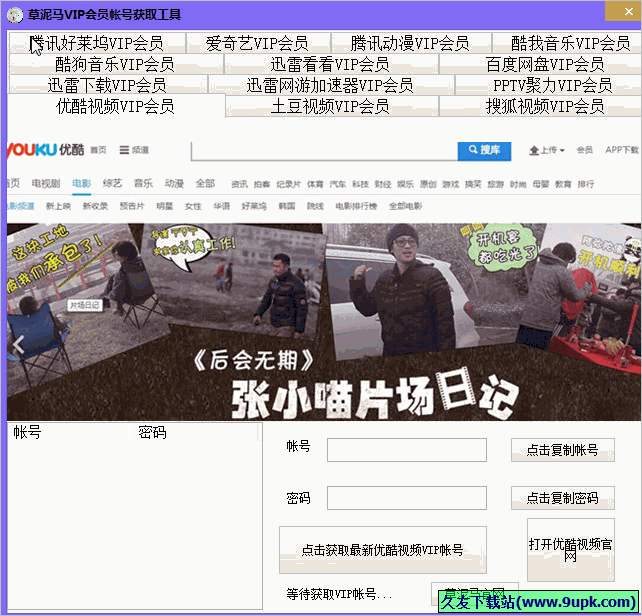Open the 纪录片 category link
The image size is (642, 616).
(x=288, y=184)
